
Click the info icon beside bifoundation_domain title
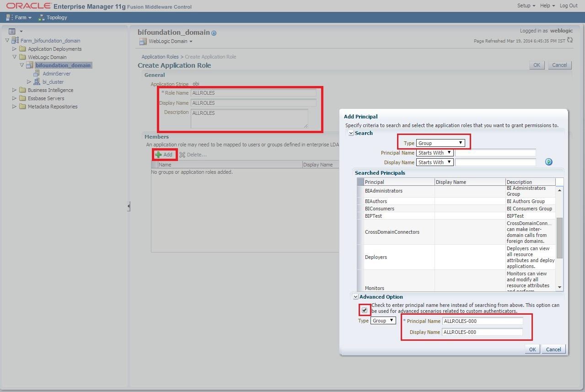coord(214,33)
